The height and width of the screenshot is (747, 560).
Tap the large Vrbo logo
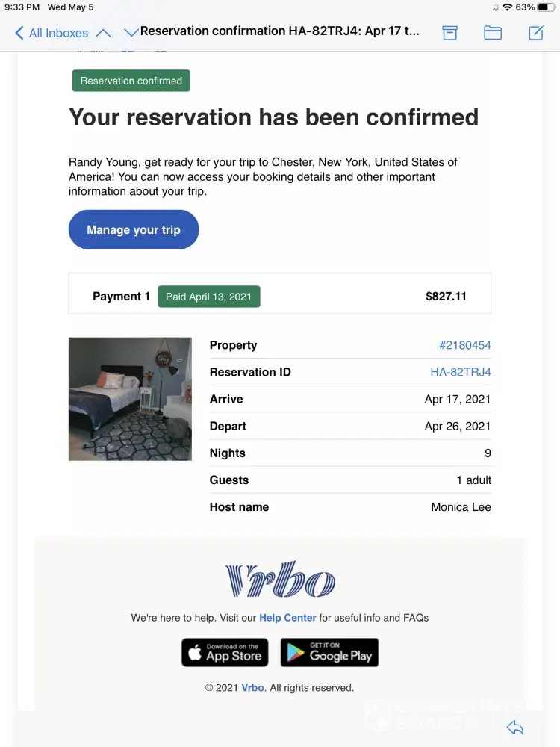tap(280, 579)
